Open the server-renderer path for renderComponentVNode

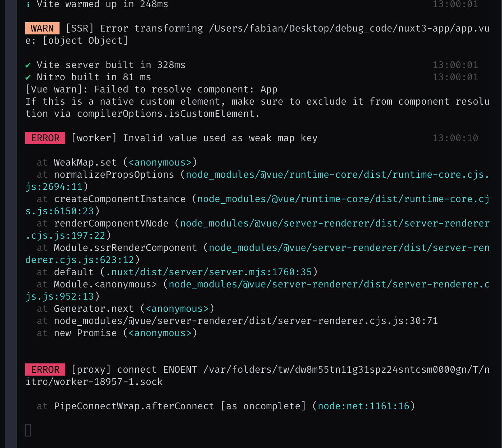(x=335, y=223)
